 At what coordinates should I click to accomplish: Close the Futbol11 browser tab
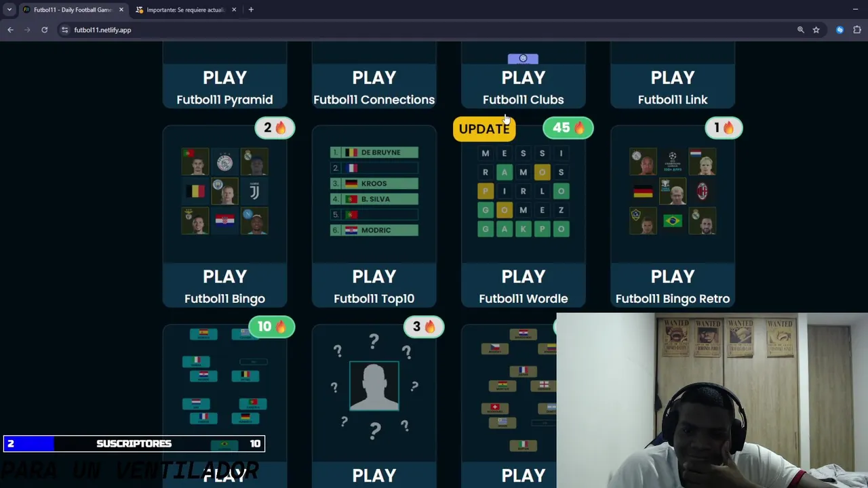coord(121,9)
